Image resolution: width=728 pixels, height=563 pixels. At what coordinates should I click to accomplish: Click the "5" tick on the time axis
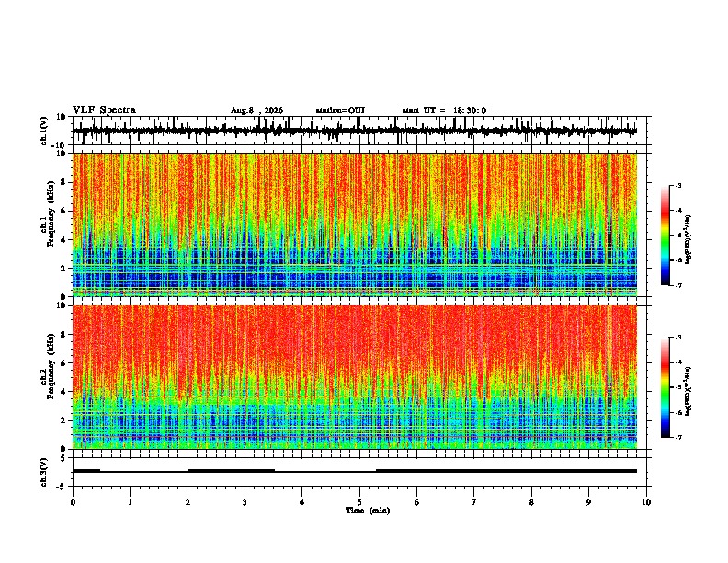(359, 502)
